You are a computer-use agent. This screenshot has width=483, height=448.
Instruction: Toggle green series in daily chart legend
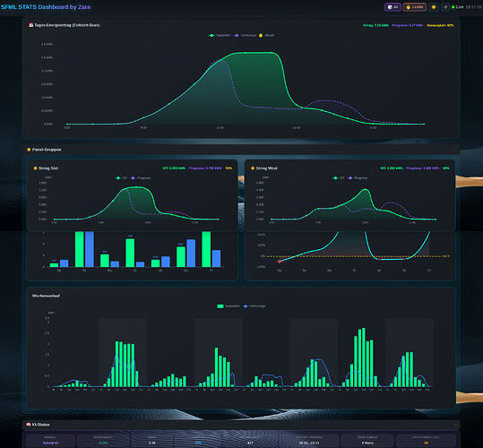tap(220, 36)
